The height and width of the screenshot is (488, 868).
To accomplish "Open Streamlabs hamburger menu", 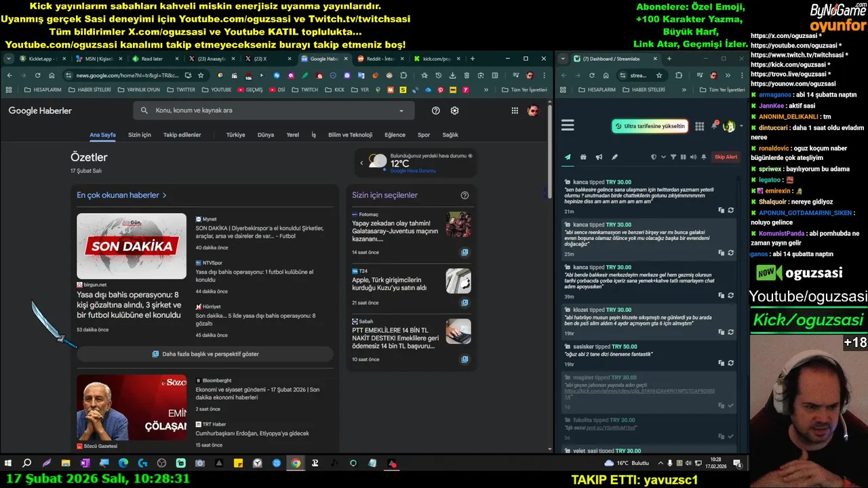I will (568, 125).
